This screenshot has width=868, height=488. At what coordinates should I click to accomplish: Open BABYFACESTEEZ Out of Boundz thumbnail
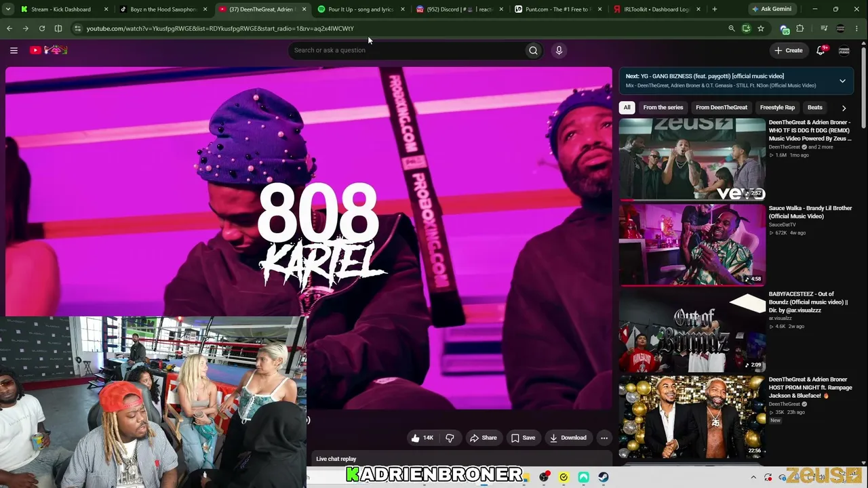point(692,331)
